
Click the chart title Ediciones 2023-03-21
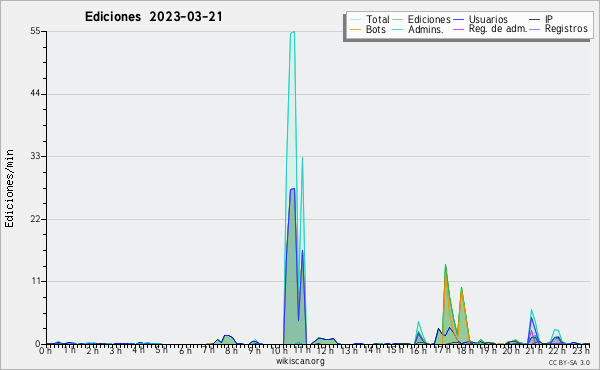click(153, 17)
